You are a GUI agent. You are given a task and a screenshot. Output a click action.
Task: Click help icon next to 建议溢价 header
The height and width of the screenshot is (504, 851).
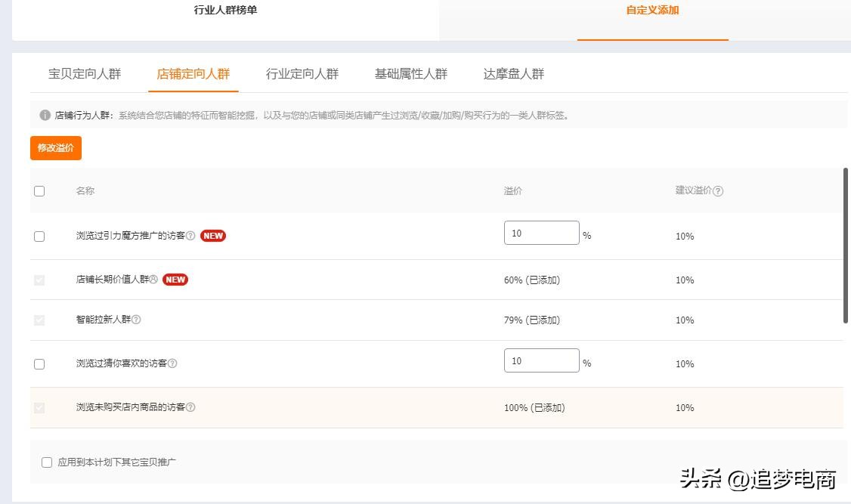[718, 191]
